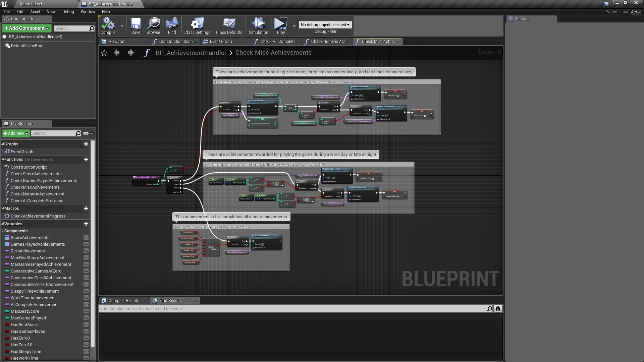Open the Debug menu
The height and width of the screenshot is (362, 644).
click(68, 11)
